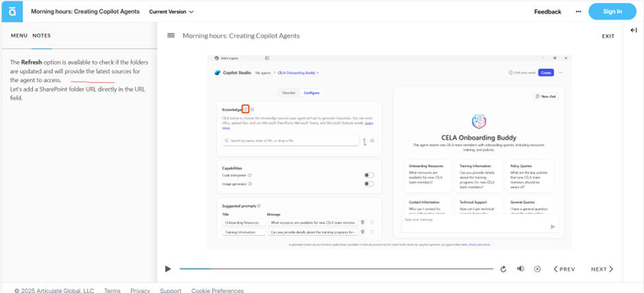Select the General Queries prompt card
This screenshot has height=293, width=644.
click(x=530, y=204)
